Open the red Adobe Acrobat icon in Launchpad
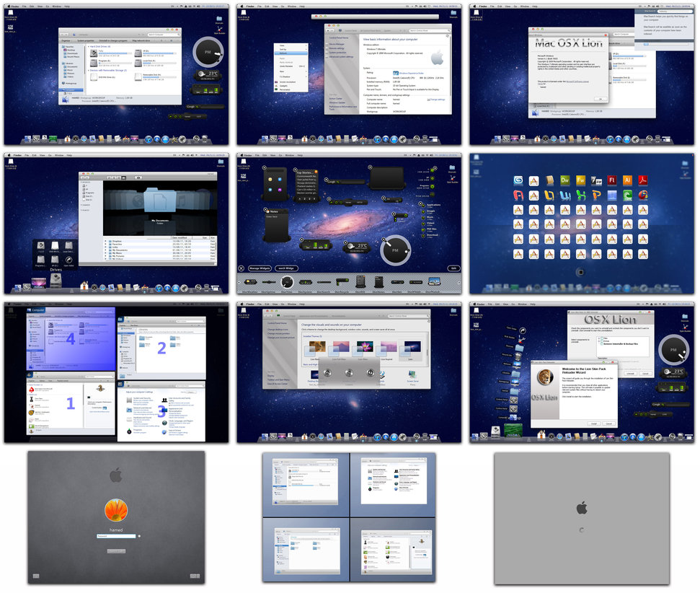Viewport: 700px width, 593px height. 643,180
